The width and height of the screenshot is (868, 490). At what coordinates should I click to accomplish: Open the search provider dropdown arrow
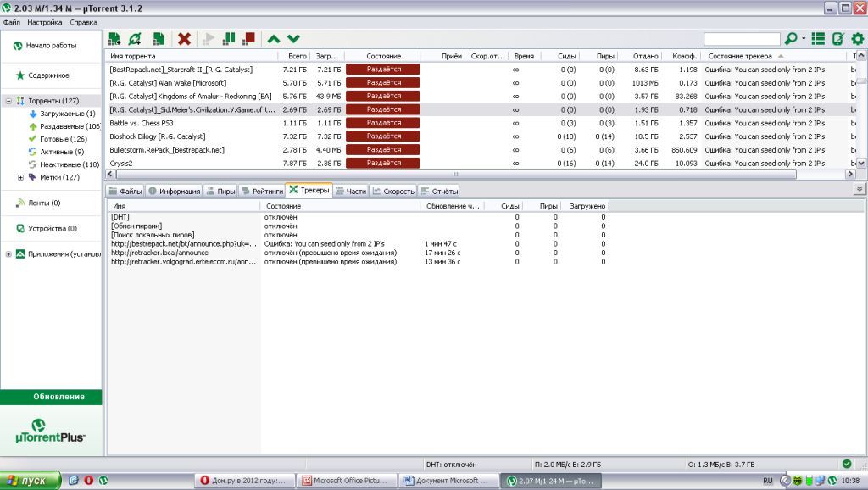pyautogui.click(x=802, y=39)
